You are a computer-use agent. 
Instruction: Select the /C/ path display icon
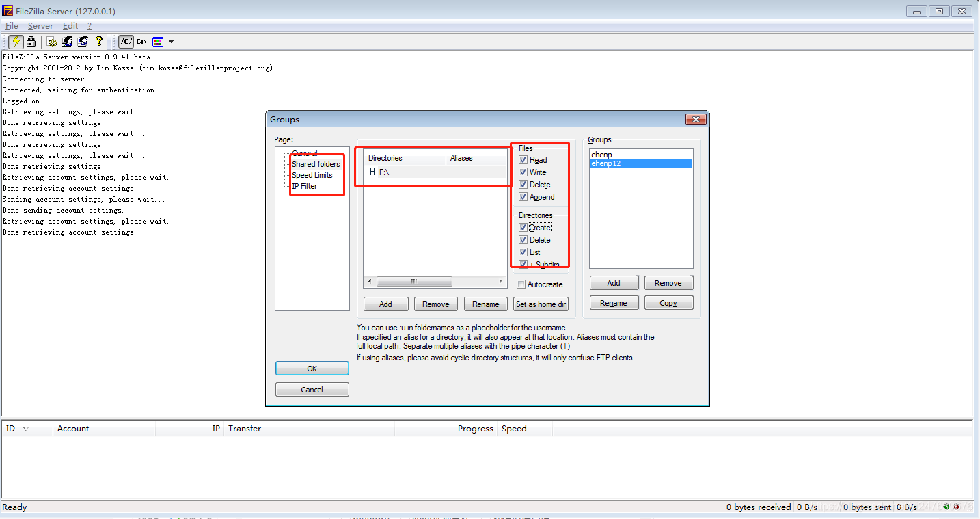(126, 42)
